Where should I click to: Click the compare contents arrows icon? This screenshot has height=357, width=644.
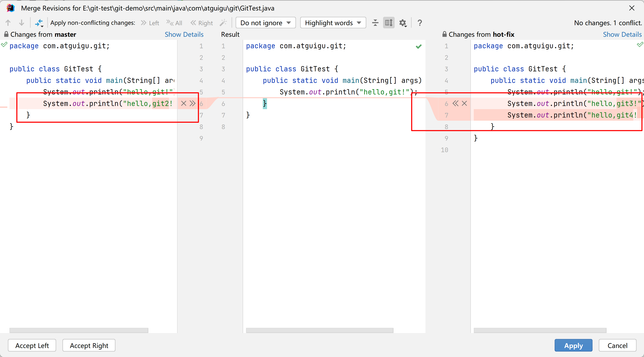[39, 23]
